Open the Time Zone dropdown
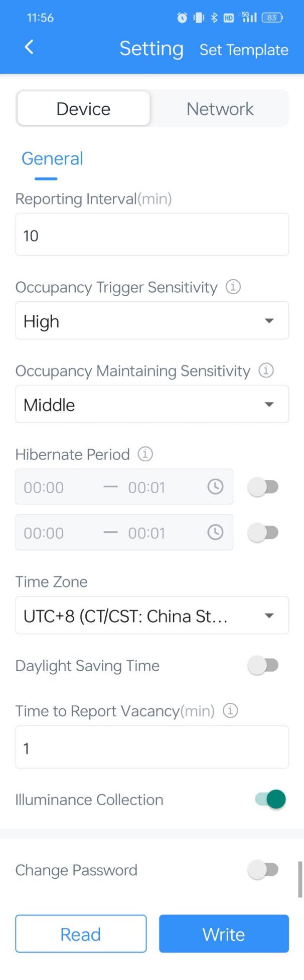 152,616
